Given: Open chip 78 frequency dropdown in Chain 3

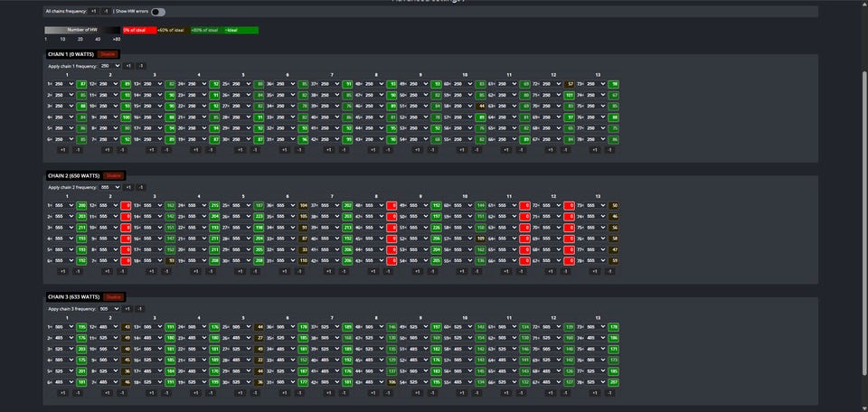Looking at the screenshot, I should pos(596,382).
